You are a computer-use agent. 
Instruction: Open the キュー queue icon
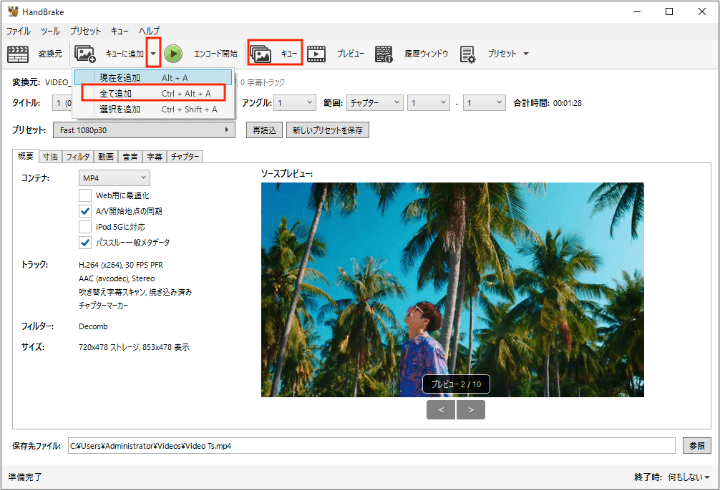[x=261, y=53]
